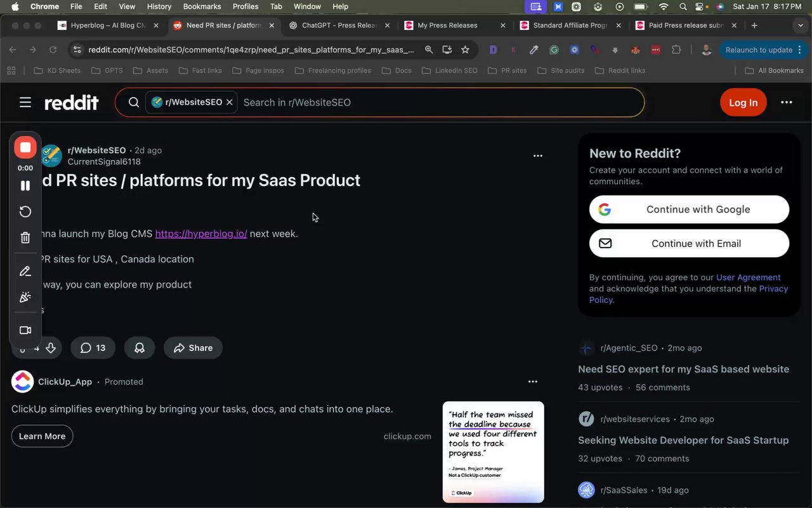The width and height of the screenshot is (812, 508).
Task: Downvote the post
Action: pos(51,348)
